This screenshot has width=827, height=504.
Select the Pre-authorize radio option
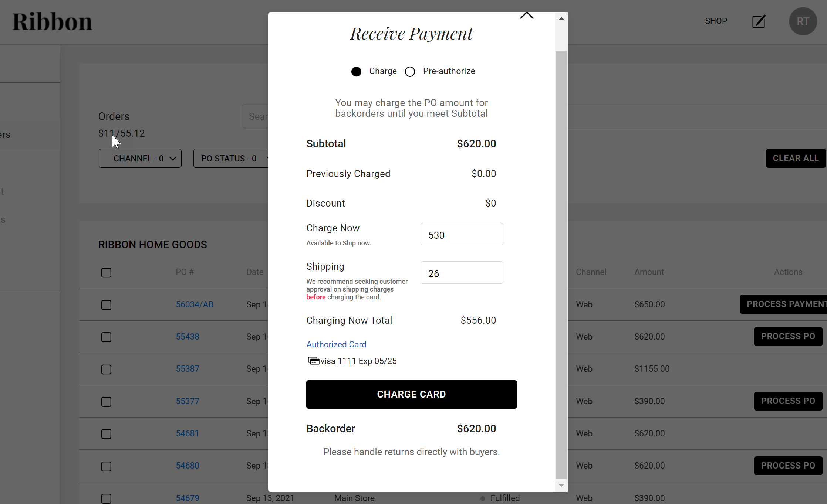point(410,72)
